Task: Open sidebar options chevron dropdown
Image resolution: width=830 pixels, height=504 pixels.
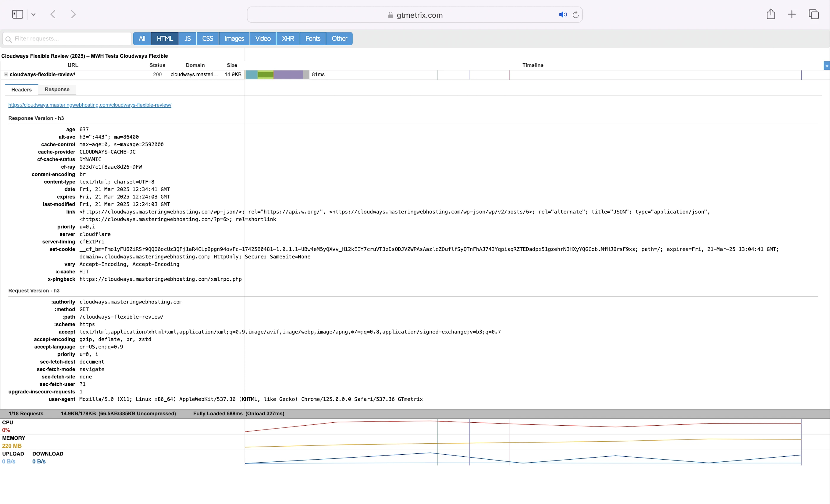Action: tap(33, 14)
